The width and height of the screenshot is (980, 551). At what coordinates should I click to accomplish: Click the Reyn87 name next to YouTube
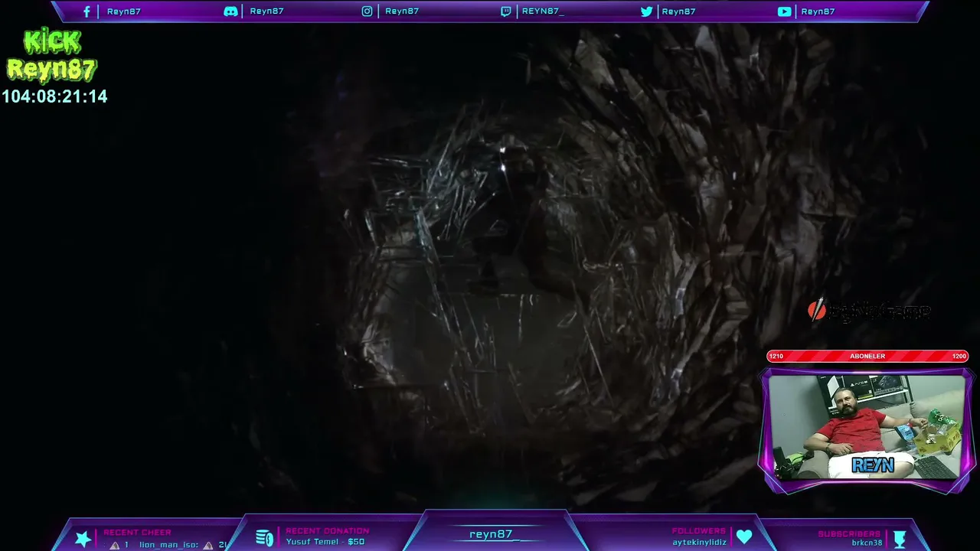point(818,11)
